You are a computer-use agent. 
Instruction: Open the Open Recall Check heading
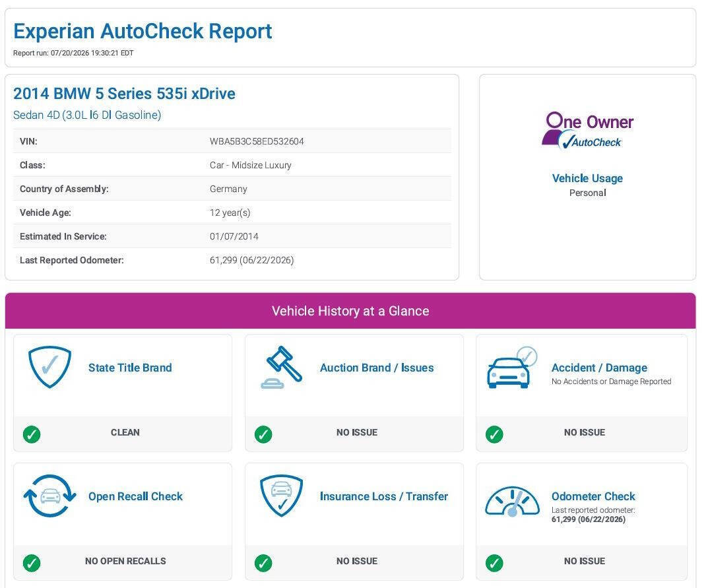tap(135, 496)
